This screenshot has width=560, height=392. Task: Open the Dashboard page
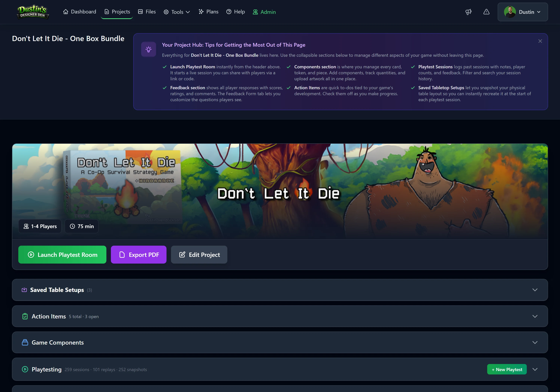point(80,12)
